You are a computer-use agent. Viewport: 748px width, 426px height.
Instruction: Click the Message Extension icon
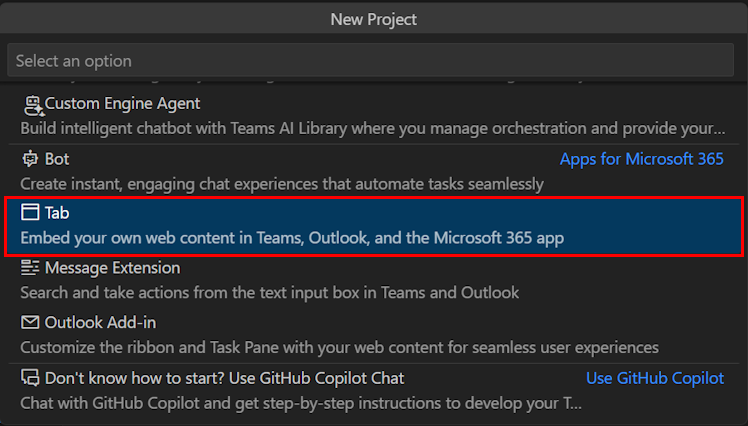30,268
